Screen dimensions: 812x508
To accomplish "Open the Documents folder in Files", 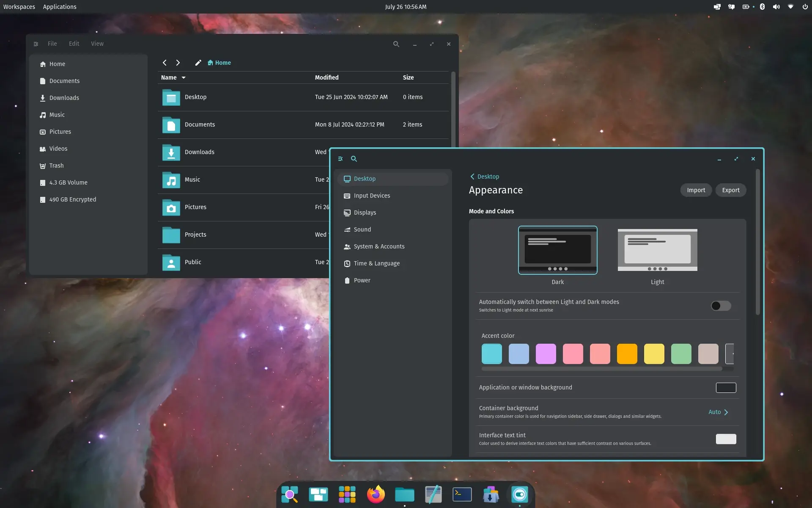I will 200,124.
